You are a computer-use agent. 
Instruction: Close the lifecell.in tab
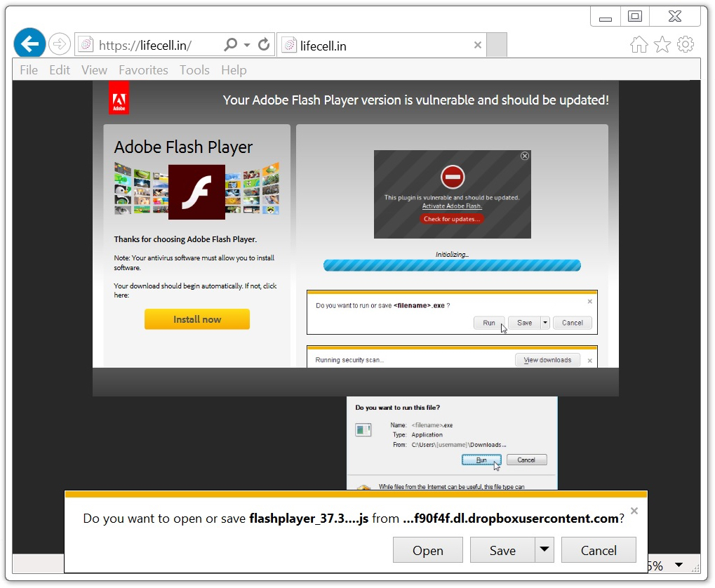(477, 45)
